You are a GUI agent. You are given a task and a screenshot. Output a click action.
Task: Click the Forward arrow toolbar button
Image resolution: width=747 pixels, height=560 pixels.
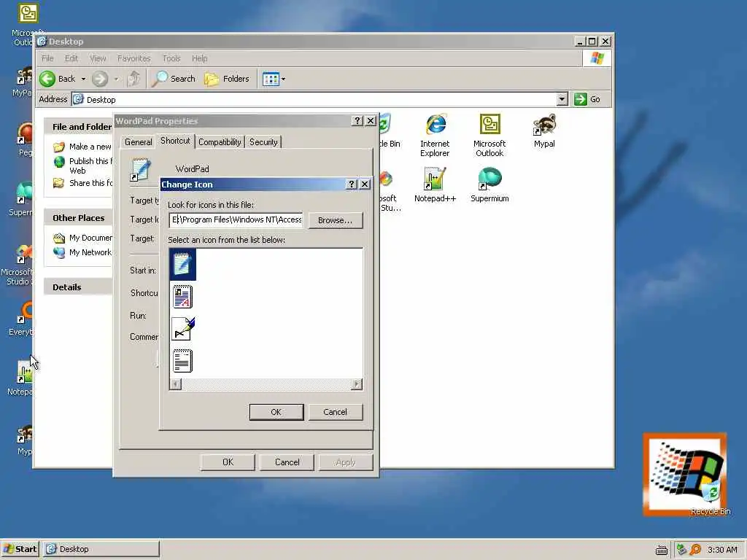[x=99, y=79]
